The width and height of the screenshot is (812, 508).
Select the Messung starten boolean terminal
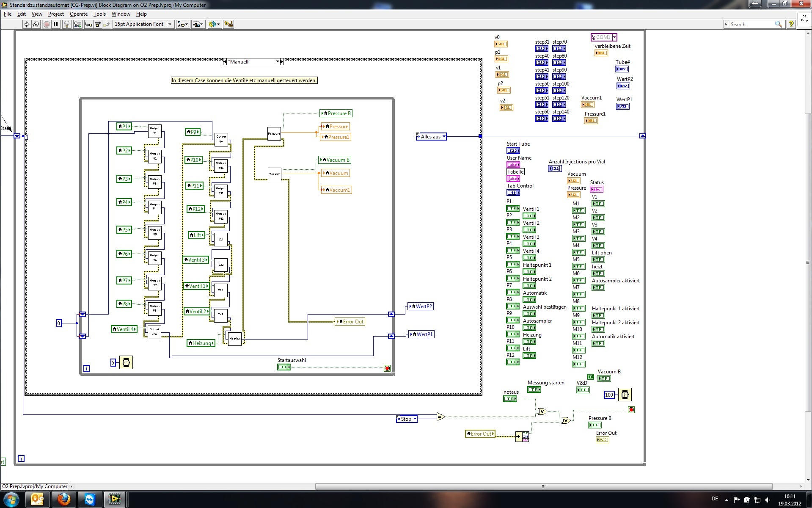tap(534, 389)
